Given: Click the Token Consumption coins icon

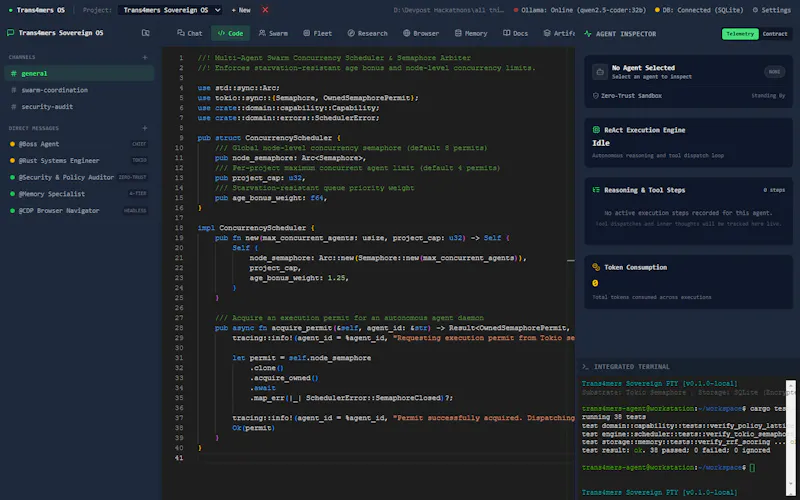Looking at the screenshot, I should click(x=596, y=267).
